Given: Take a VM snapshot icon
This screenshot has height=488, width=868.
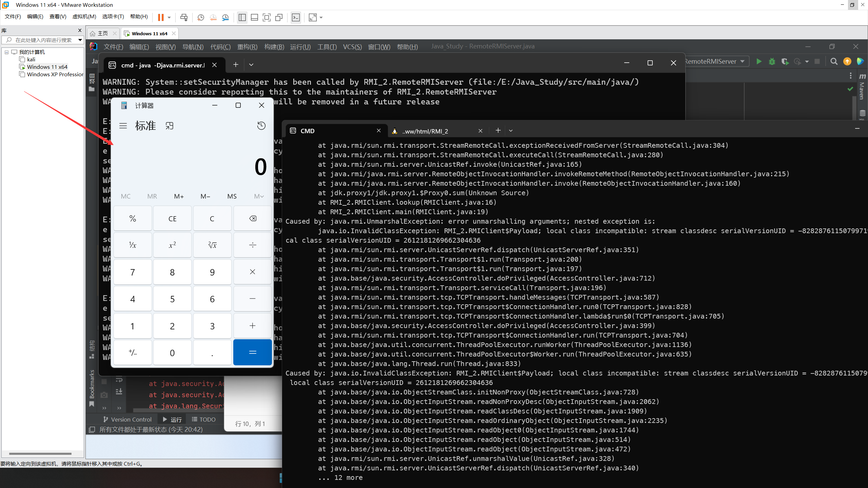Looking at the screenshot, I should tap(201, 17).
